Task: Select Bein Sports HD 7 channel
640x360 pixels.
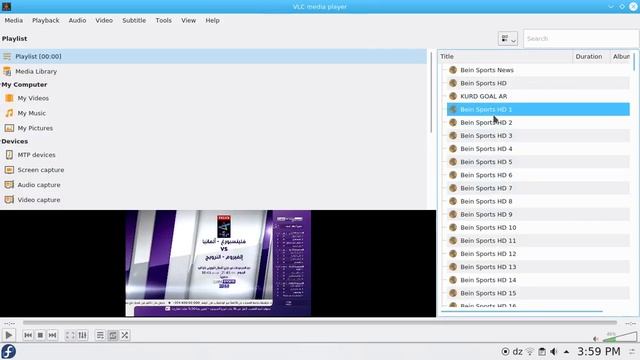Action: 538,188
